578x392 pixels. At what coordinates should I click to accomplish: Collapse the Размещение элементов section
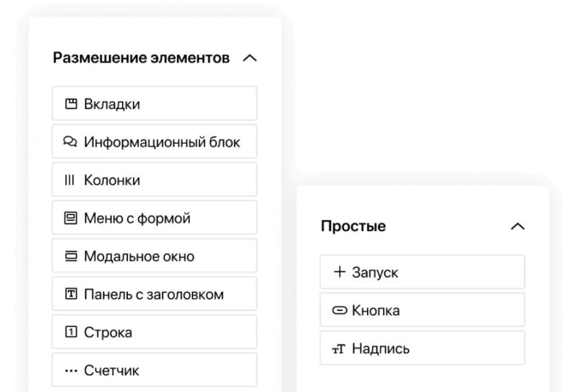click(250, 58)
